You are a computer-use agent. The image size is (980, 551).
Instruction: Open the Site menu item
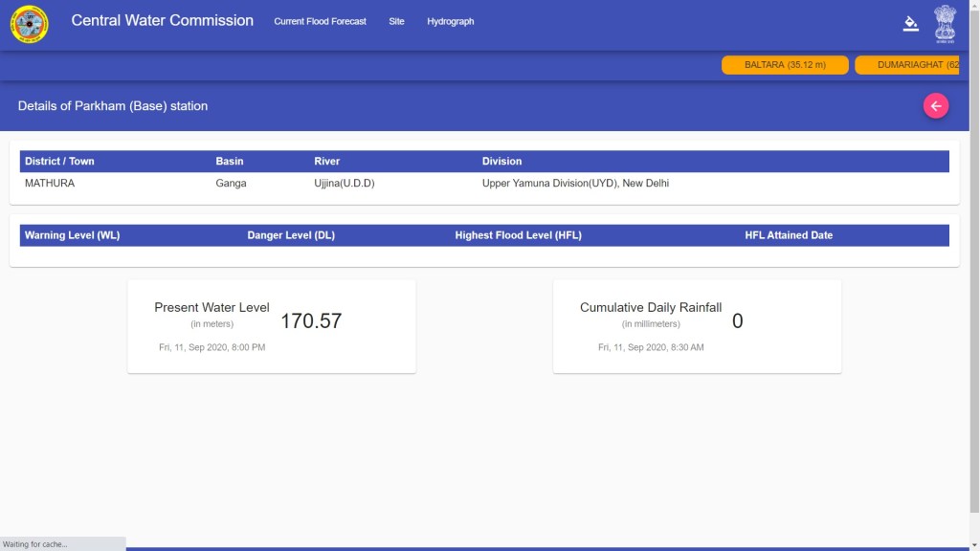click(396, 21)
